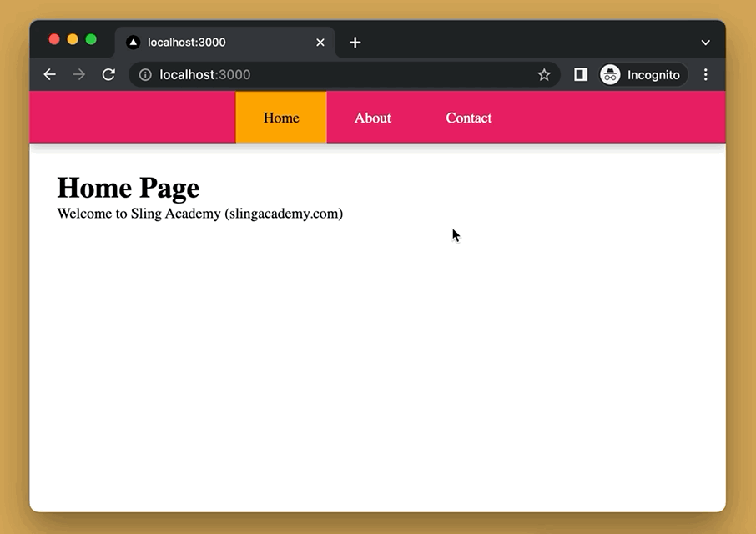Focus the localhost:3000 address bar
This screenshot has width=756, height=534.
tap(345, 75)
